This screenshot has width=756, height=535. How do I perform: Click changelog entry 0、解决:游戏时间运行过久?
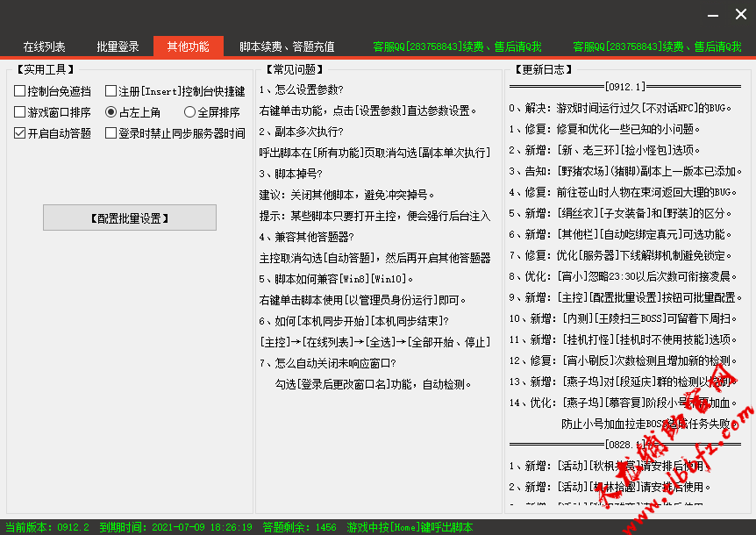click(x=621, y=108)
